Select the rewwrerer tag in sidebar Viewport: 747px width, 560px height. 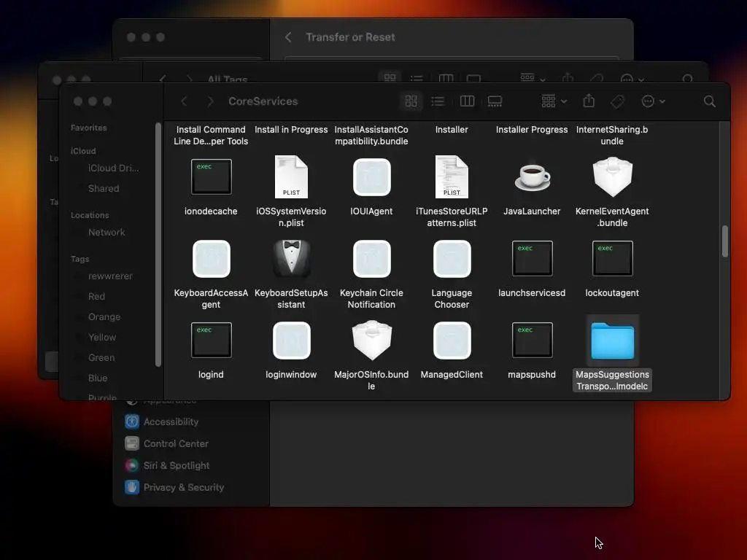(110, 276)
